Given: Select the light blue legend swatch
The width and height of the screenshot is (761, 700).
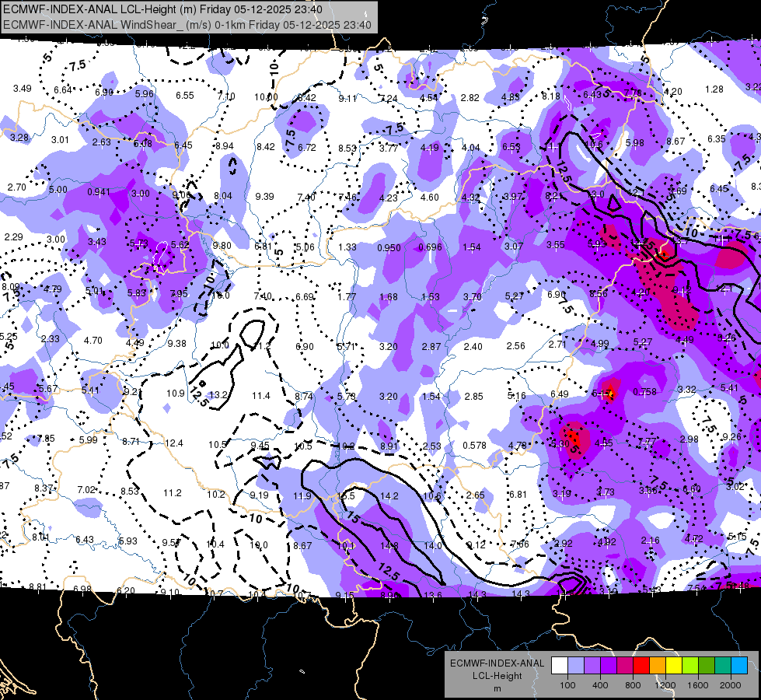Looking at the screenshot, I should point(576,666).
